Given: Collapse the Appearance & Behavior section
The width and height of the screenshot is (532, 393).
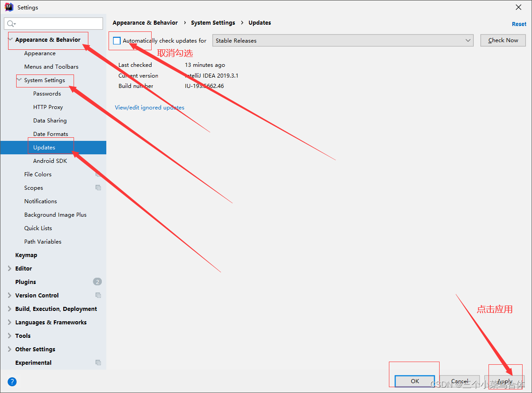Looking at the screenshot, I should pos(10,39).
